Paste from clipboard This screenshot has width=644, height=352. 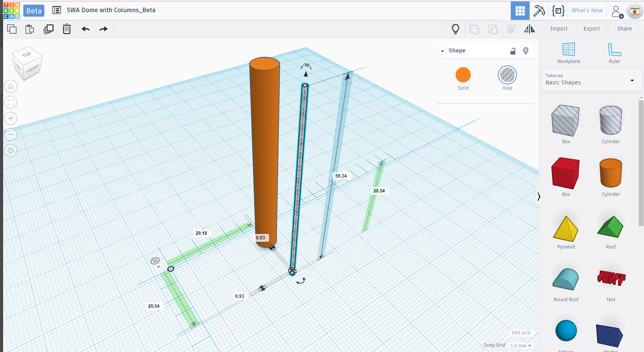pos(30,29)
